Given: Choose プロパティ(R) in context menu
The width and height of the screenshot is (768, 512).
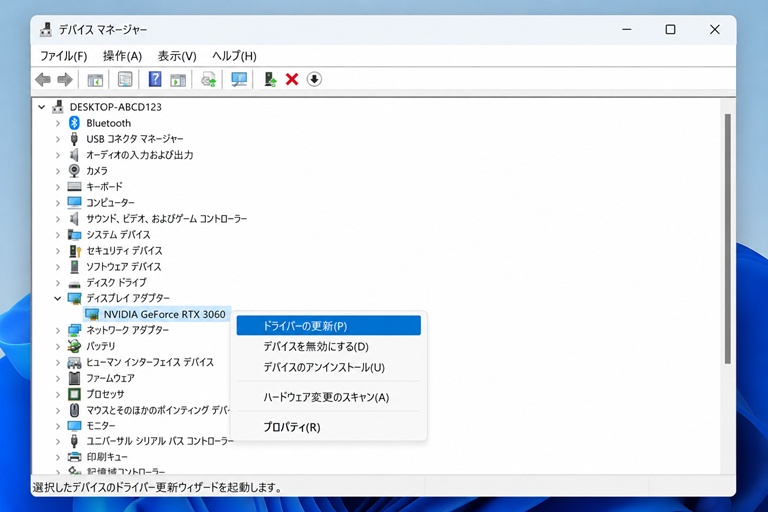Looking at the screenshot, I should click(328, 427).
